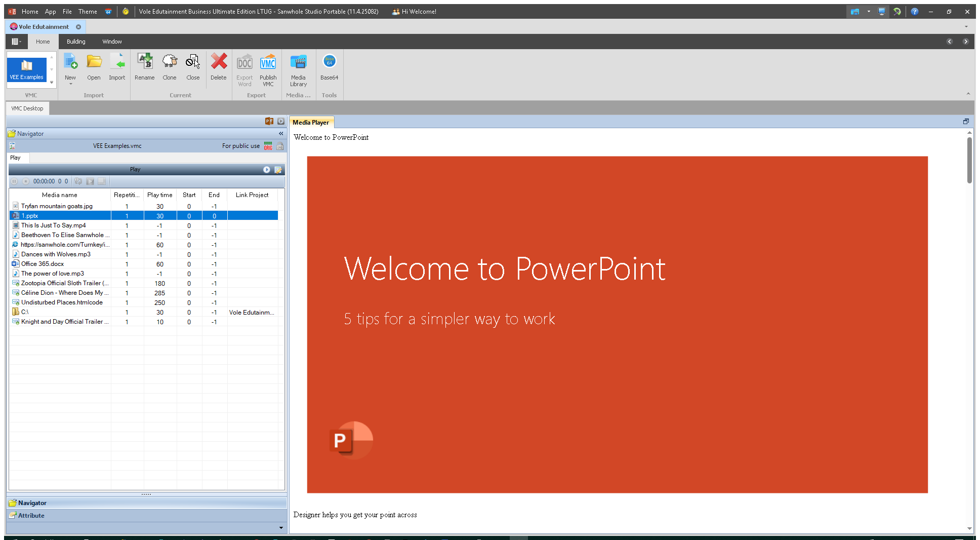Sort by the Play time column header
980x540 pixels.
tap(160, 195)
